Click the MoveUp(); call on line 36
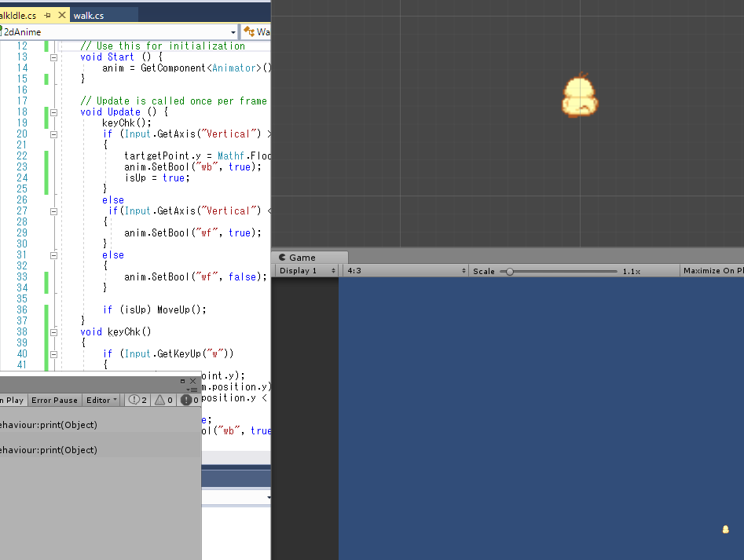This screenshot has height=560, width=744. click(x=181, y=309)
